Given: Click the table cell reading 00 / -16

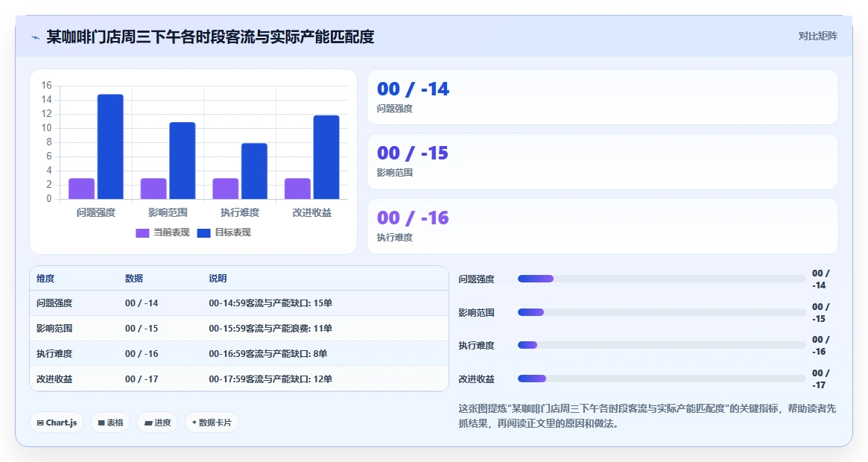Looking at the screenshot, I should point(142,354).
